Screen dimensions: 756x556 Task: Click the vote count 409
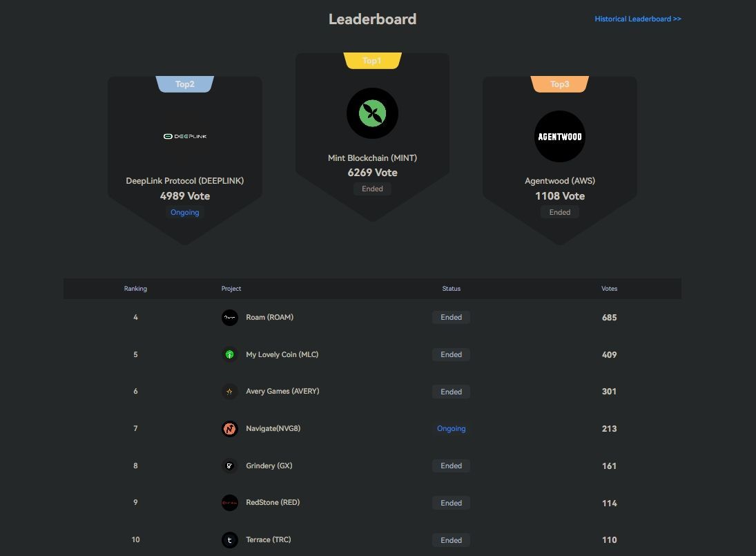[610, 354]
